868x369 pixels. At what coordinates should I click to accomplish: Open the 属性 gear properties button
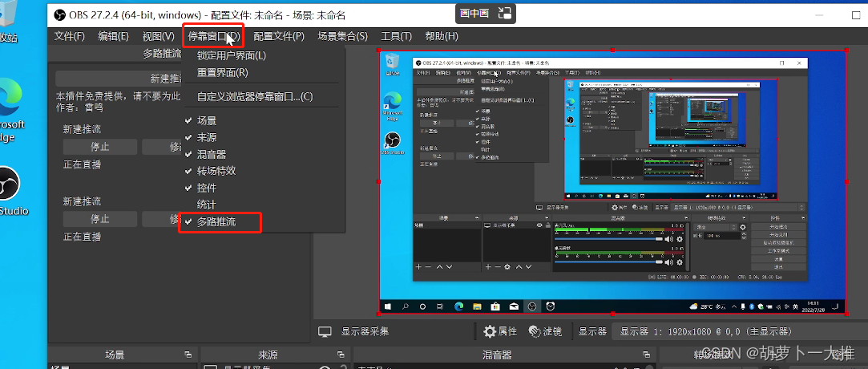tap(500, 331)
